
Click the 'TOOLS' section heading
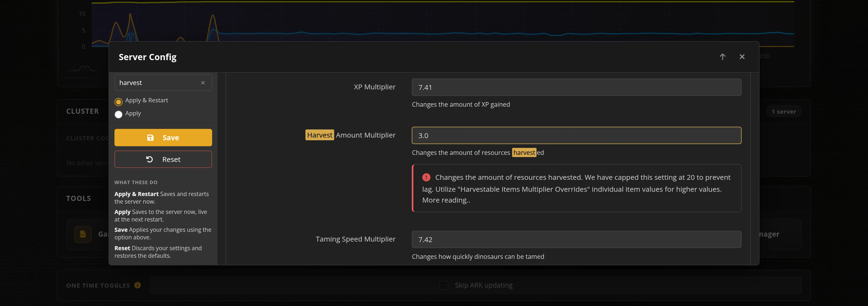point(79,198)
